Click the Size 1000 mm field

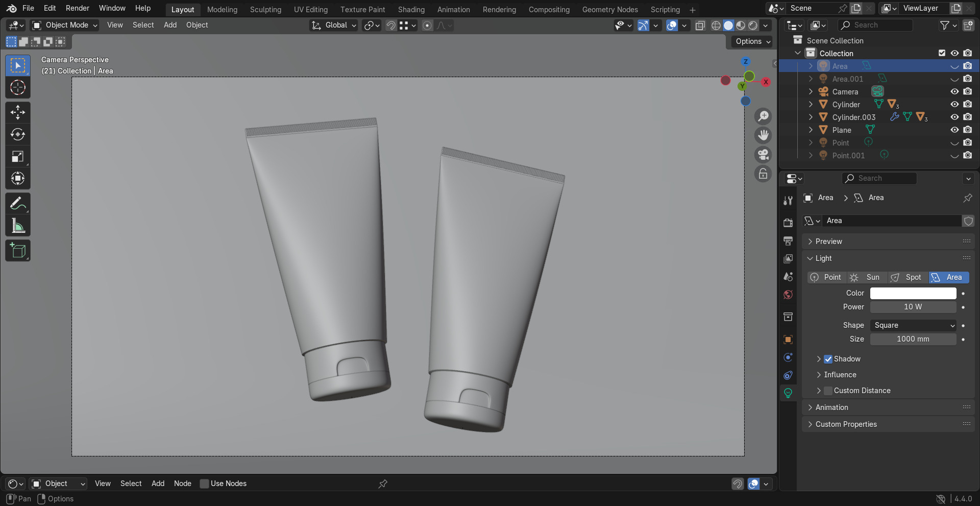(x=913, y=339)
